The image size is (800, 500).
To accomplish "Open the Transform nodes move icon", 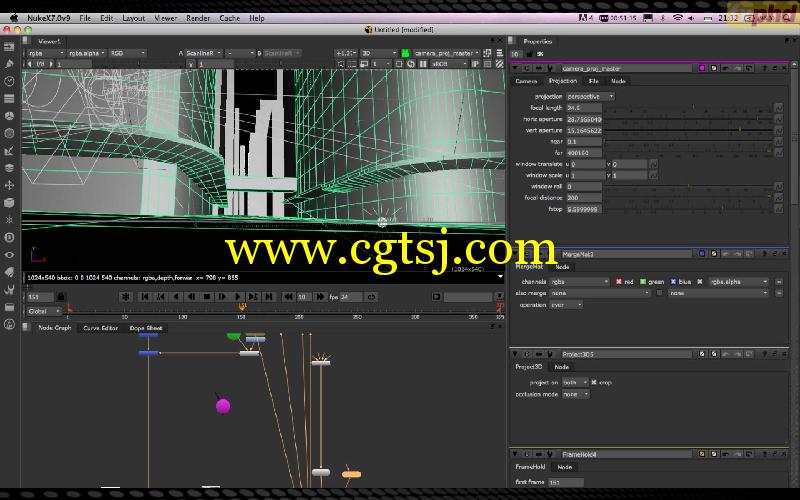I will [9, 185].
